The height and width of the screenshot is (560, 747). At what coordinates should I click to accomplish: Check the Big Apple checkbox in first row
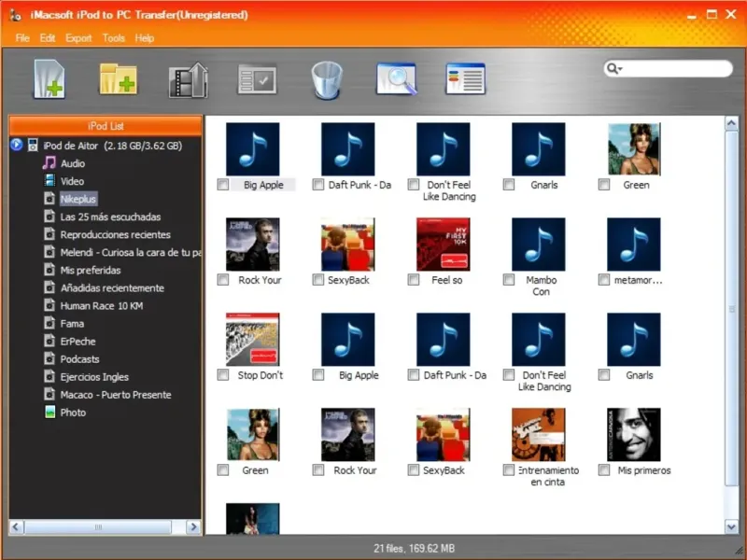tap(223, 185)
